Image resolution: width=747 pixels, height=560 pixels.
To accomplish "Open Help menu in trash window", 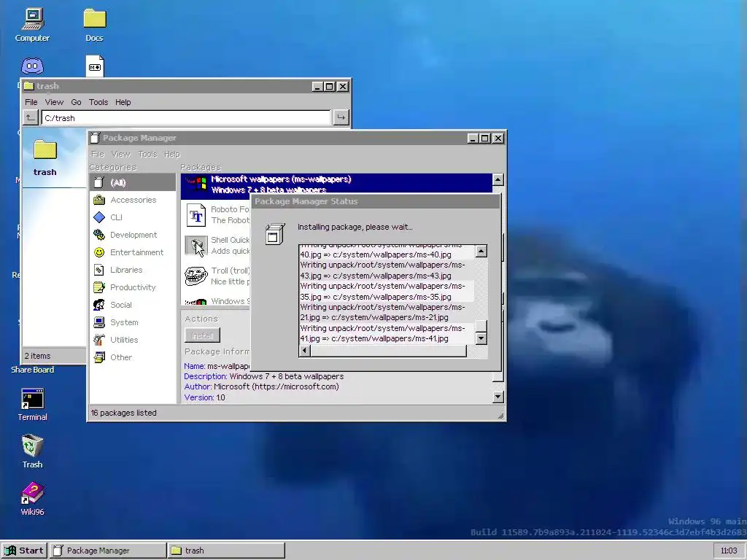I will pyautogui.click(x=123, y=102).
